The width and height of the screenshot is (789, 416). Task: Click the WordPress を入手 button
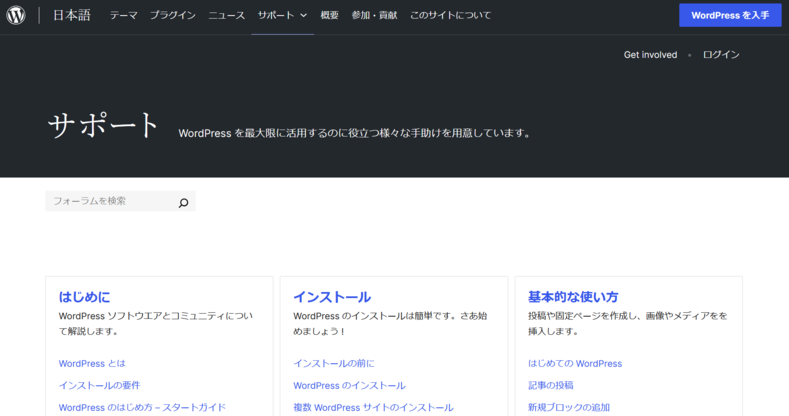point(730,15)
